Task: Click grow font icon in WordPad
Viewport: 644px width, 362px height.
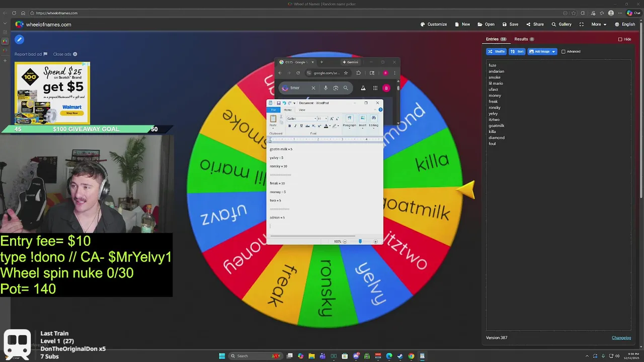Action: 332,119
